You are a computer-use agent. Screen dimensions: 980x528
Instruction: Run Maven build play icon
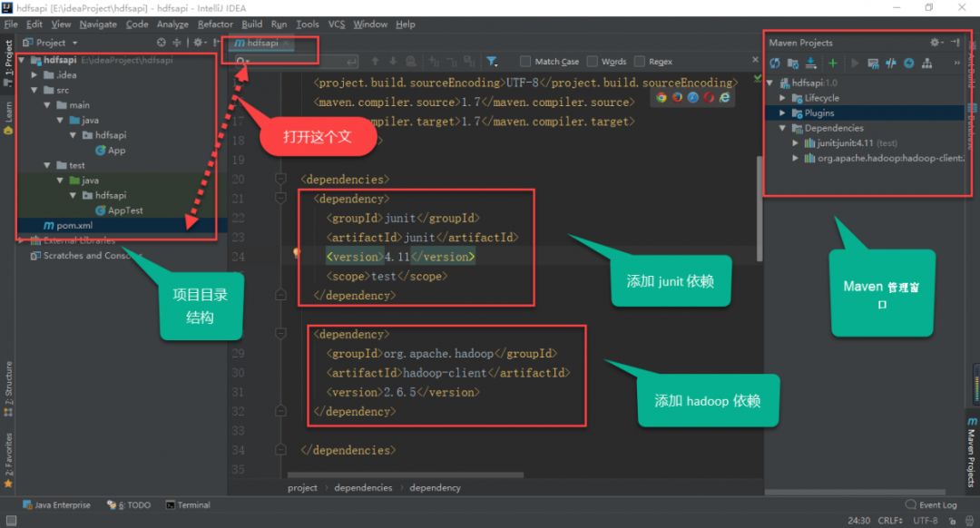[855, 64]
